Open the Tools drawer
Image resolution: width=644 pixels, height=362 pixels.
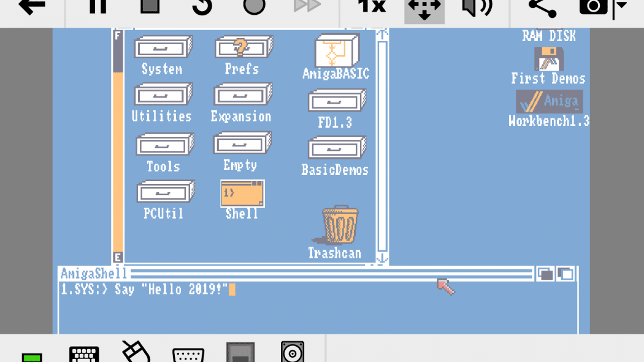pyautogui.click(x=165, y=144)
